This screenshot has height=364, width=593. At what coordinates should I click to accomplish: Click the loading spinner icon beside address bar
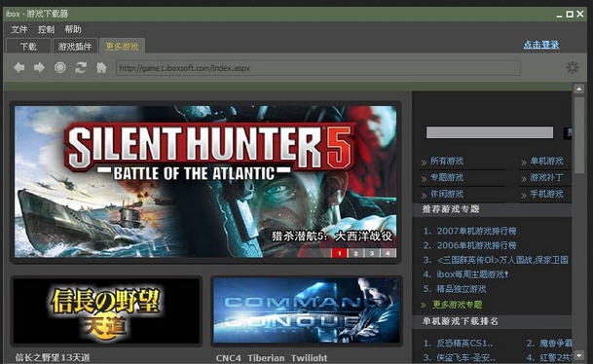(x=573, y=68)
